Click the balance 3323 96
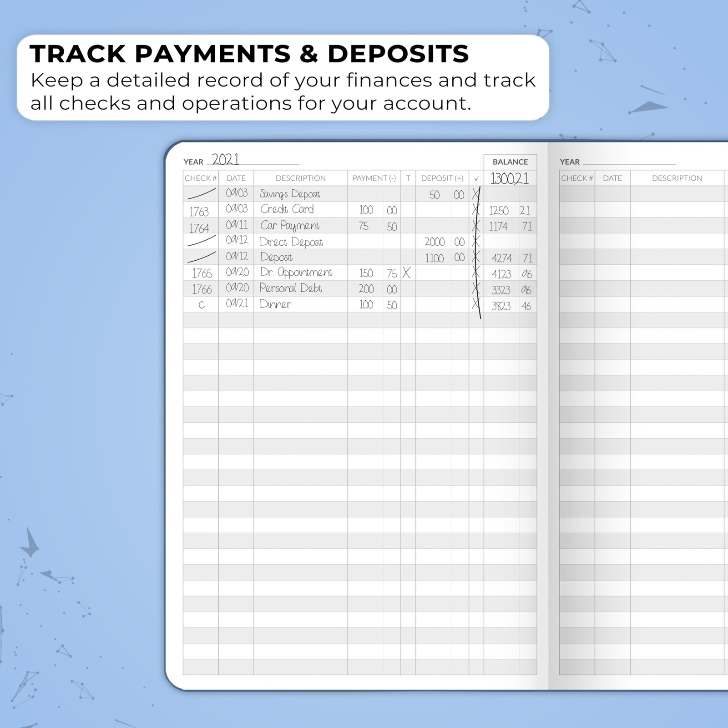The height and width of the screenshot is (728, 728). coord(512,290)
